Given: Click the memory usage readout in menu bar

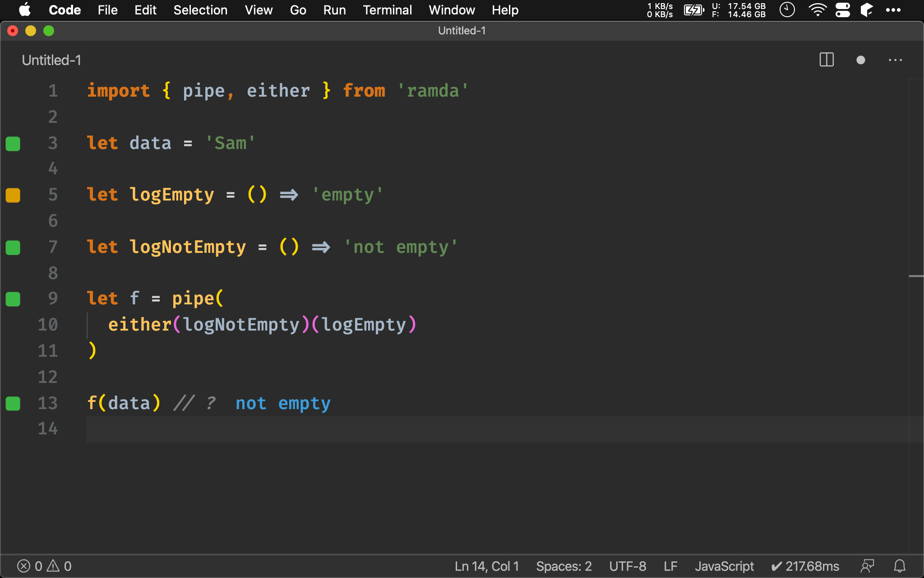Looking at the screenshot, I should (739, 10).
